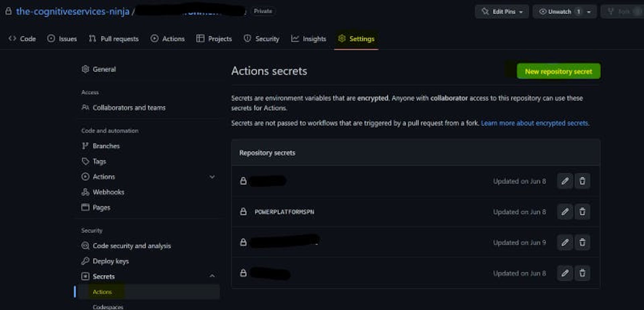Click the Repository secrets header
Image resolution: width=644 pixels, height=310 pixels.
pyautogui.click(x=267, y=153)
